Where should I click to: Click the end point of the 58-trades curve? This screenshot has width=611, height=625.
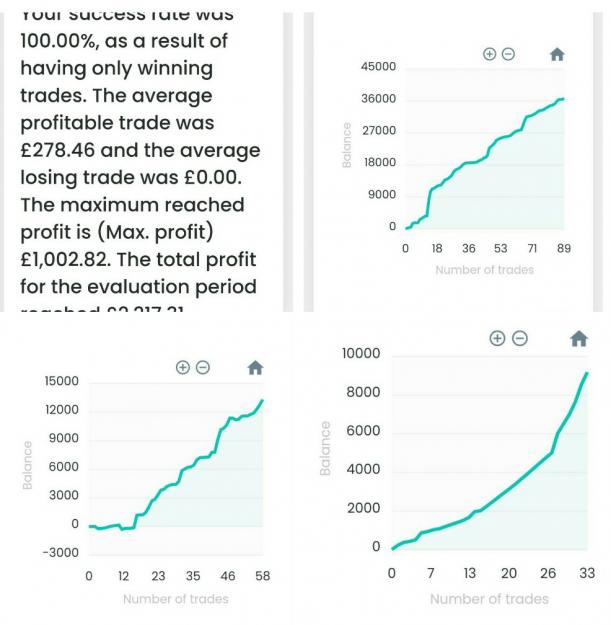(262, 400)
